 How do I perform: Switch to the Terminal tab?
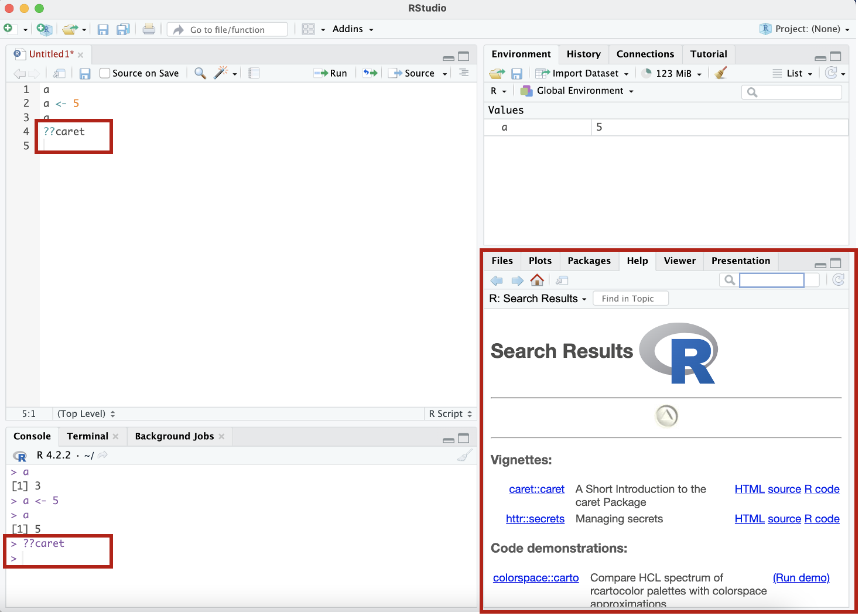(87, 436)
